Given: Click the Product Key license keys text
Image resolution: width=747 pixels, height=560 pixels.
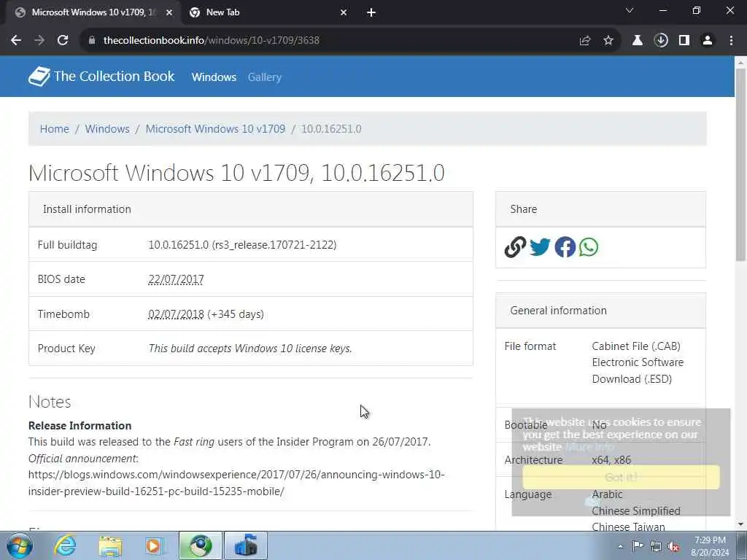Looking at the screenshot, I should pos(250,349).
